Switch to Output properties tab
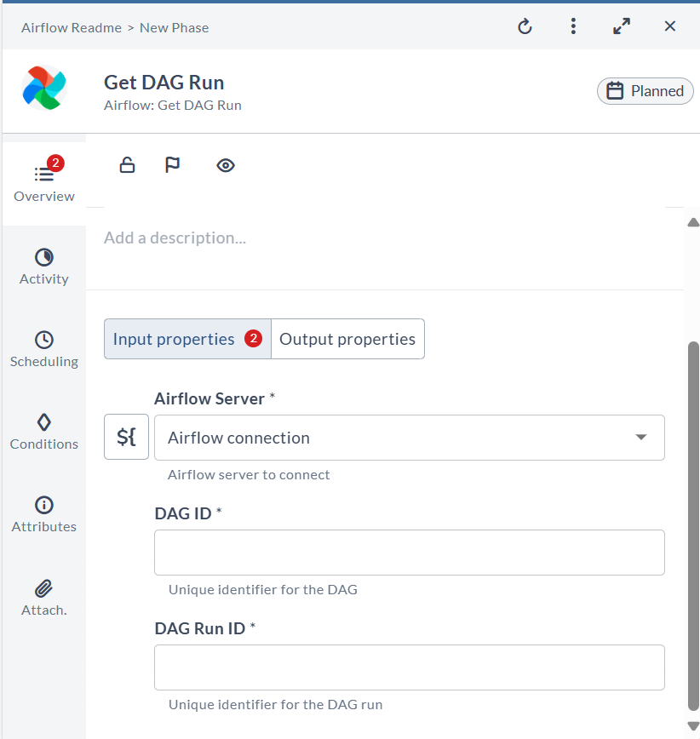Screen dimensions: 700x739 pyautogui.click(x=347, y=339)
